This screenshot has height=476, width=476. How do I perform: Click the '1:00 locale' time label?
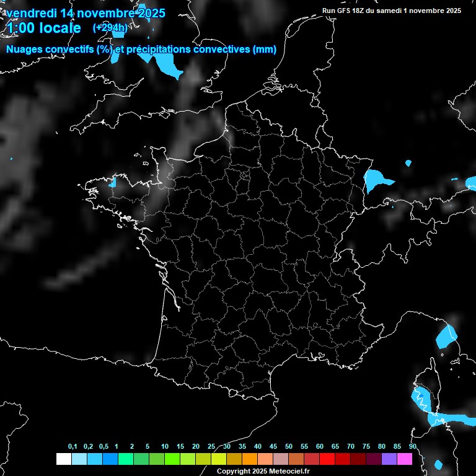pyautogui.click(x=44, y=29)
